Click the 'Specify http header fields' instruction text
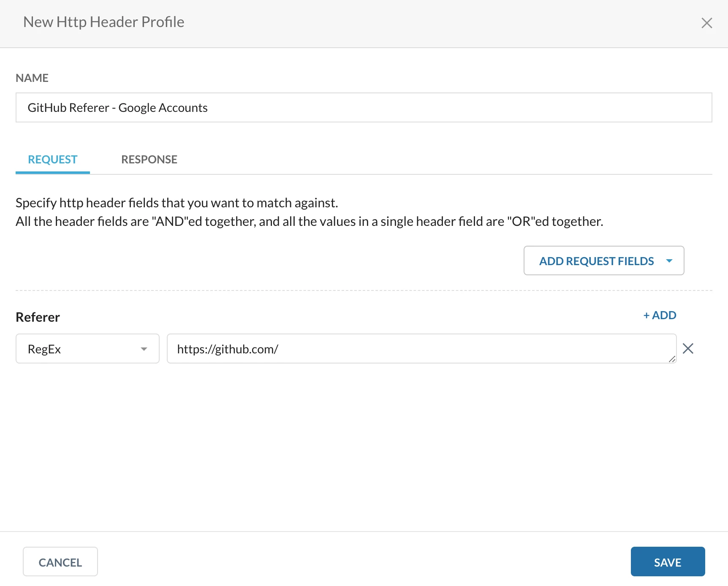The height and width of the screenshot is (586, 728). [177, 203]
